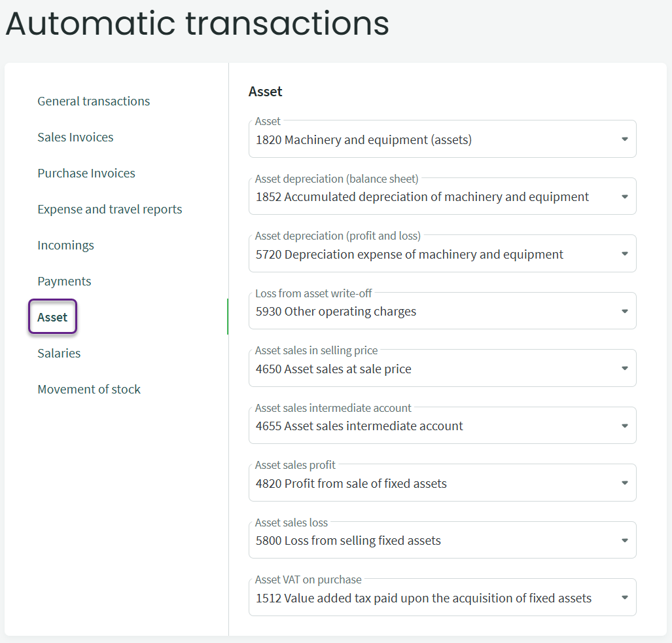
Task: Open the Payments section
Action: coord(64,282)
